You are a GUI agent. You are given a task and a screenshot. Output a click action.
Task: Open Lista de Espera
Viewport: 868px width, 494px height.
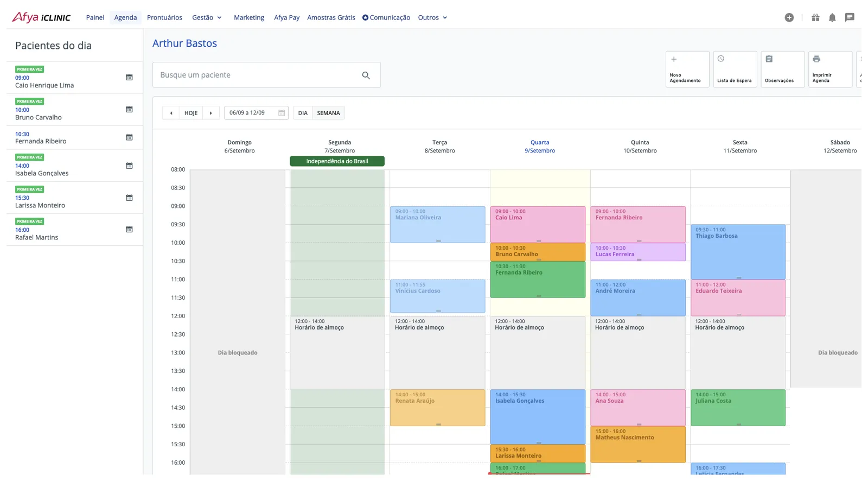click(735, 69)
